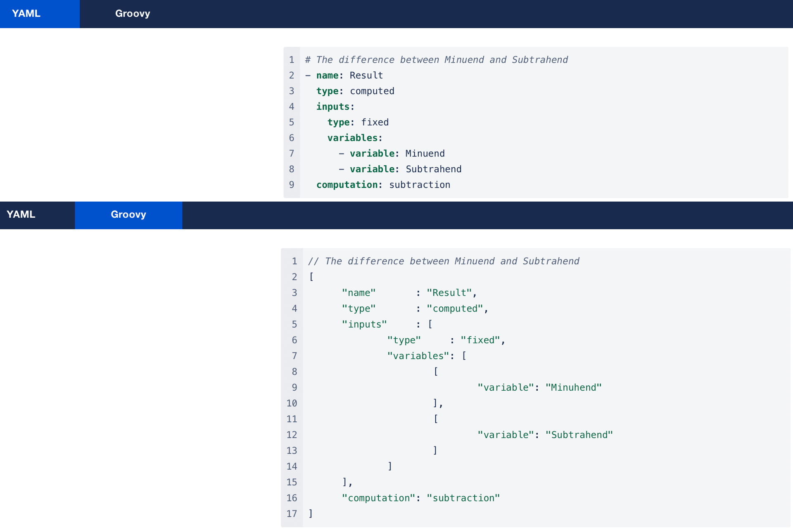Click the "Subtrahend" string in the Groovy code
Screen dimensions: 793x532
point(579,435)
